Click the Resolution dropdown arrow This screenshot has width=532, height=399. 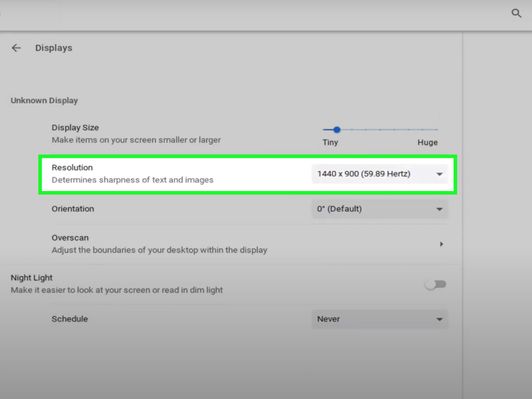(439, 174)
